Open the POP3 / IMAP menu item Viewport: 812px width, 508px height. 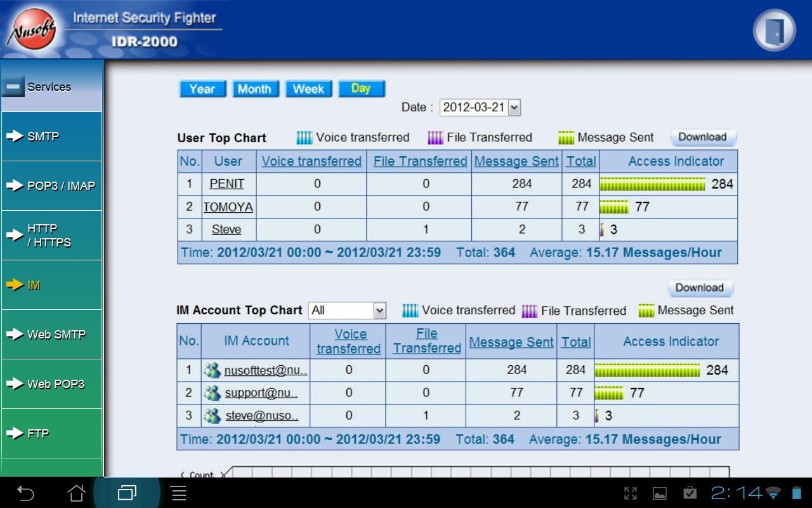[52, 185]
